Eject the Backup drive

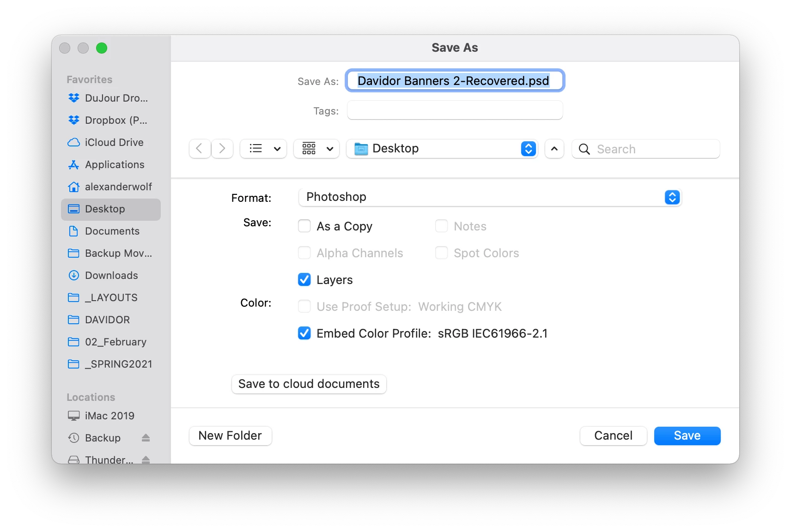tap(146, 438)
